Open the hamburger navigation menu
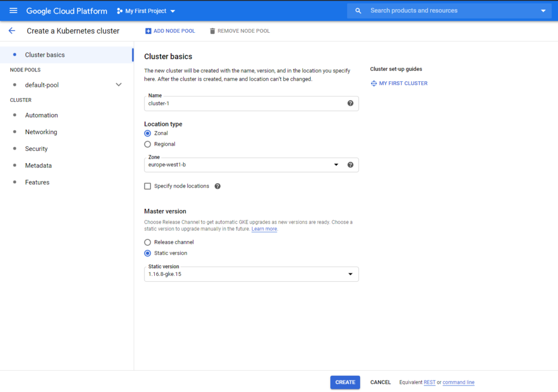The width and height of the screenshot is (558, 392). (x=13, y=11)
